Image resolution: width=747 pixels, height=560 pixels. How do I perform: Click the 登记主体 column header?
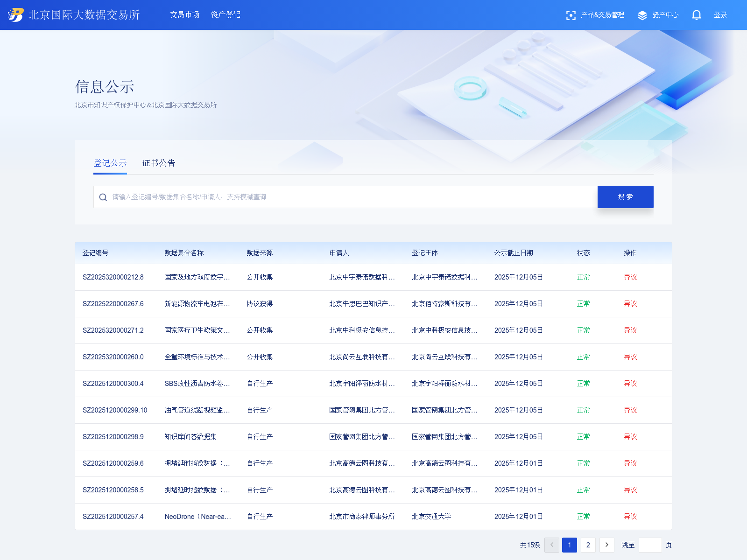pos(425,253)
